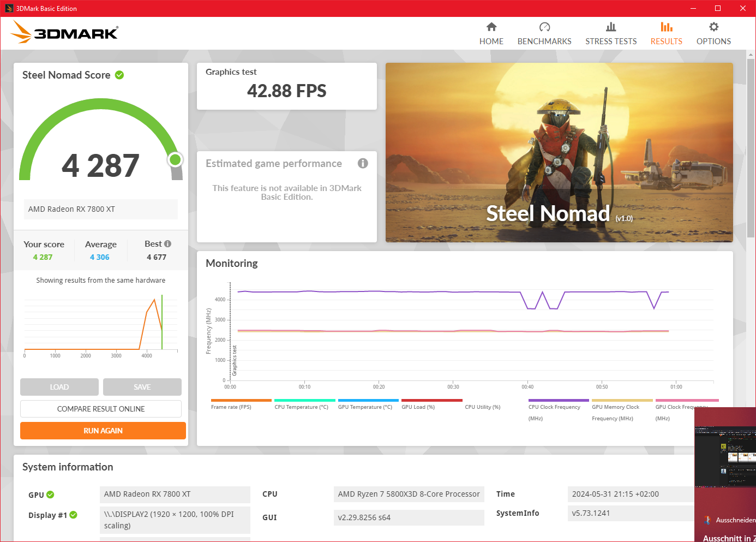
Task: Click the Best score 4 677
Action: point(157,257)
